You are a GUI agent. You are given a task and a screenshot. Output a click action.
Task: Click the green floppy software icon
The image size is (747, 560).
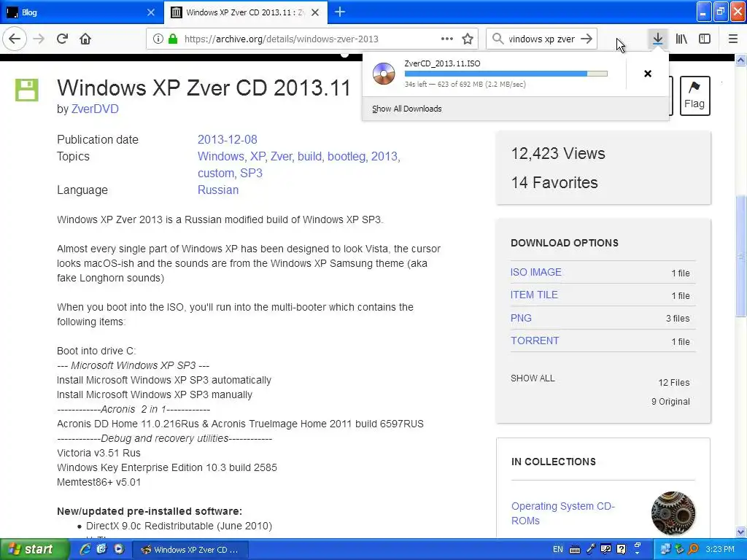[27, 90]
